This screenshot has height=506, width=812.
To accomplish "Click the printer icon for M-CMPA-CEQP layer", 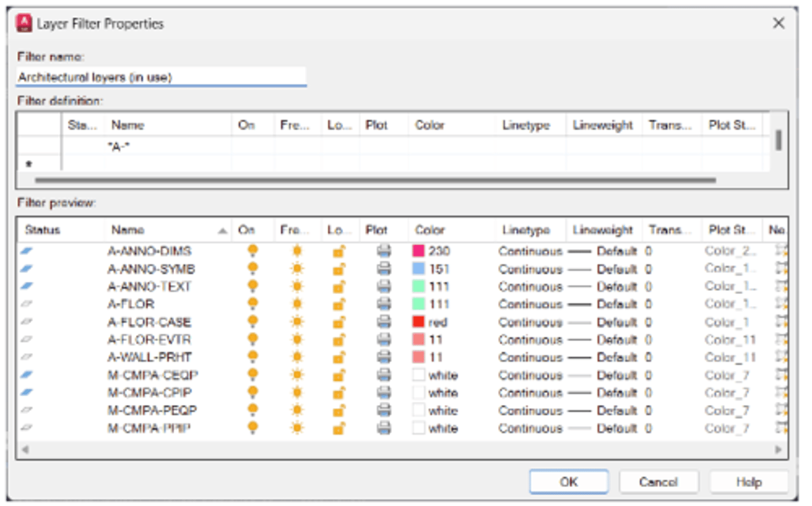I will point(383,375).
